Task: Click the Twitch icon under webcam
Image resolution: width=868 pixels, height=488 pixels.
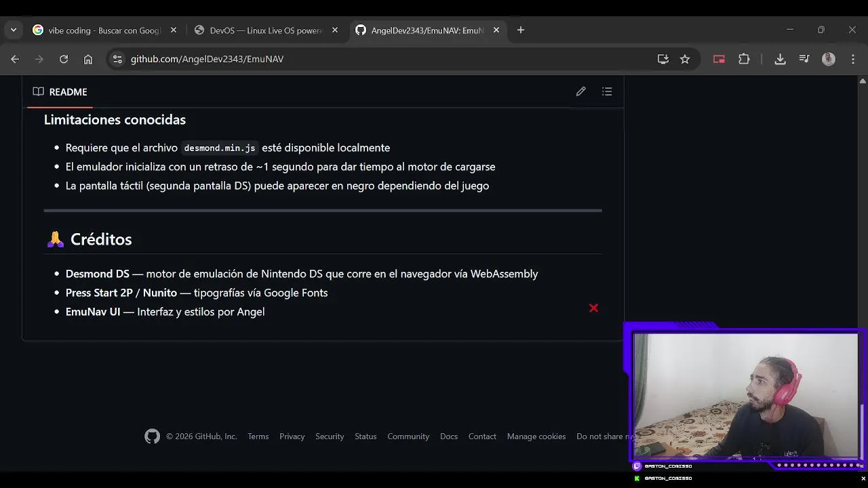Action: (x=637, y=466)
